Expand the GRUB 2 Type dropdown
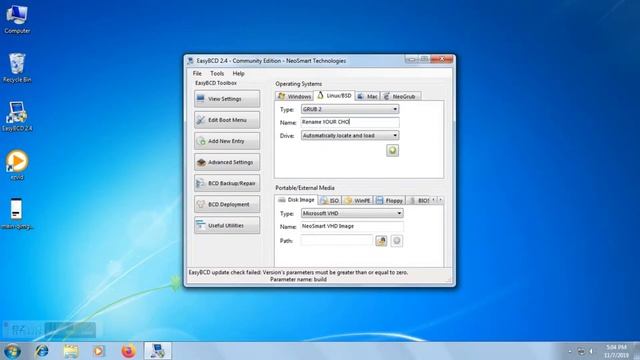This screenshot has height=360, width=640. (x=350, y=109)
